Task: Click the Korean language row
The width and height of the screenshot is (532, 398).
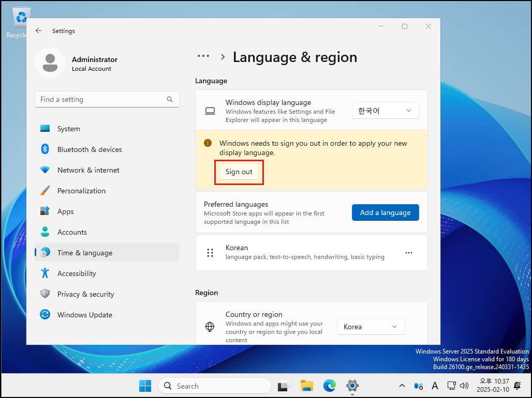Action: pyautogui.click(x=312, y=253)
